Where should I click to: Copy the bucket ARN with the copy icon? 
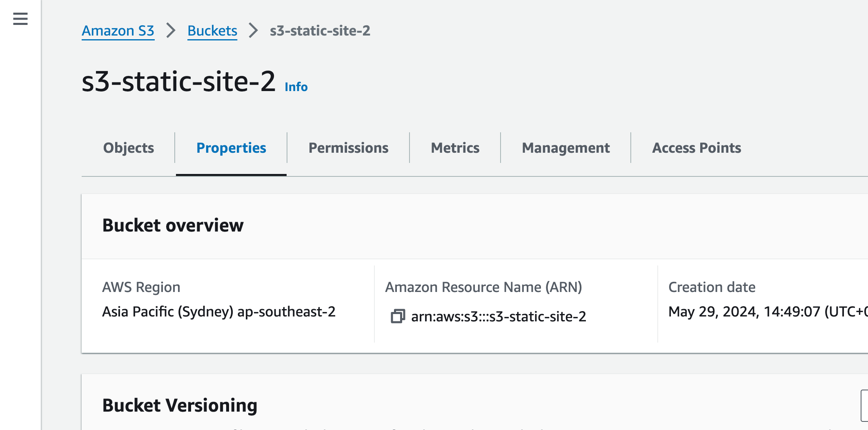(x=398, y=316)
